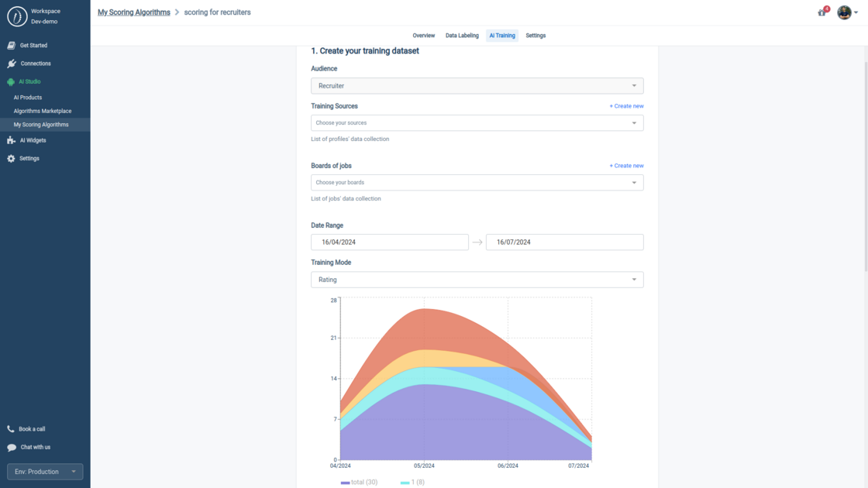Image resolution: width=868 pixels, height=488 pixels.
Task: Toggle the total (30) legend item
Action: pos(360,481)
